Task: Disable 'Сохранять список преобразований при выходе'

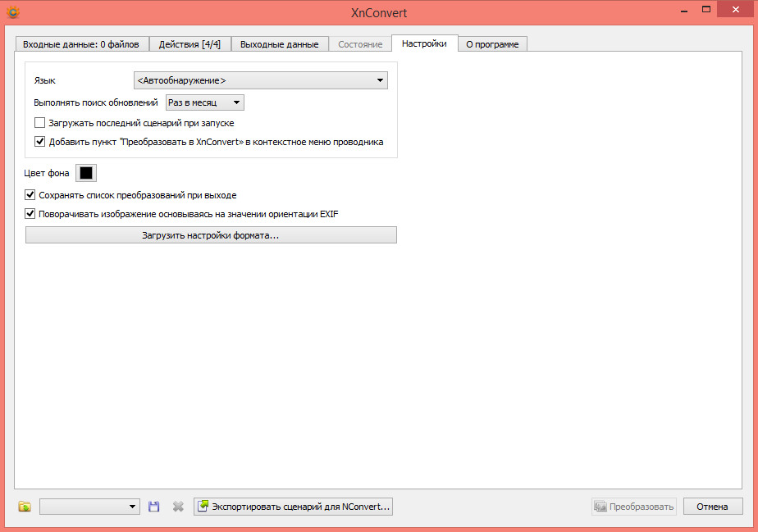Action: click(31, 195)
